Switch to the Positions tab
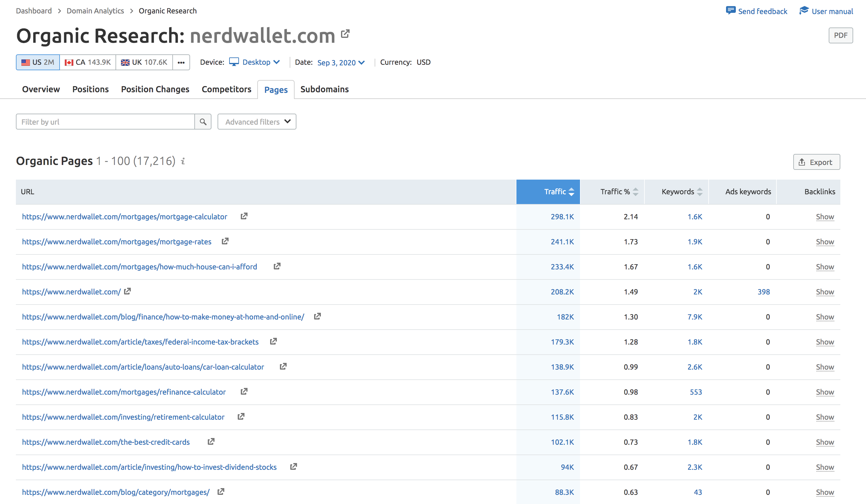The height and width of the screenshot is (504, 866). pos(90,89)
